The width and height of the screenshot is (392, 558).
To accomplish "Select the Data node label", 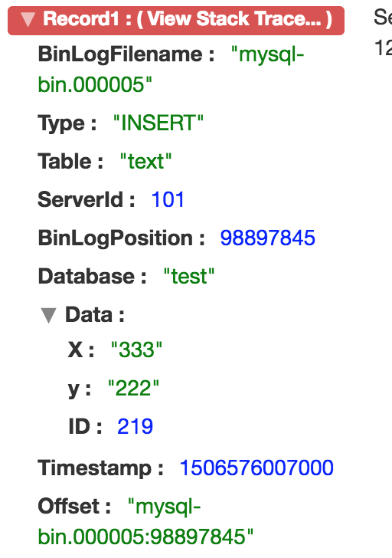I will point(94,314).
